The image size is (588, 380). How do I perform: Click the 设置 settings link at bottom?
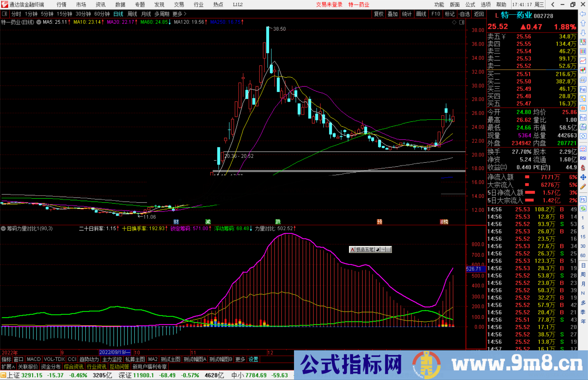click(253, 359)
